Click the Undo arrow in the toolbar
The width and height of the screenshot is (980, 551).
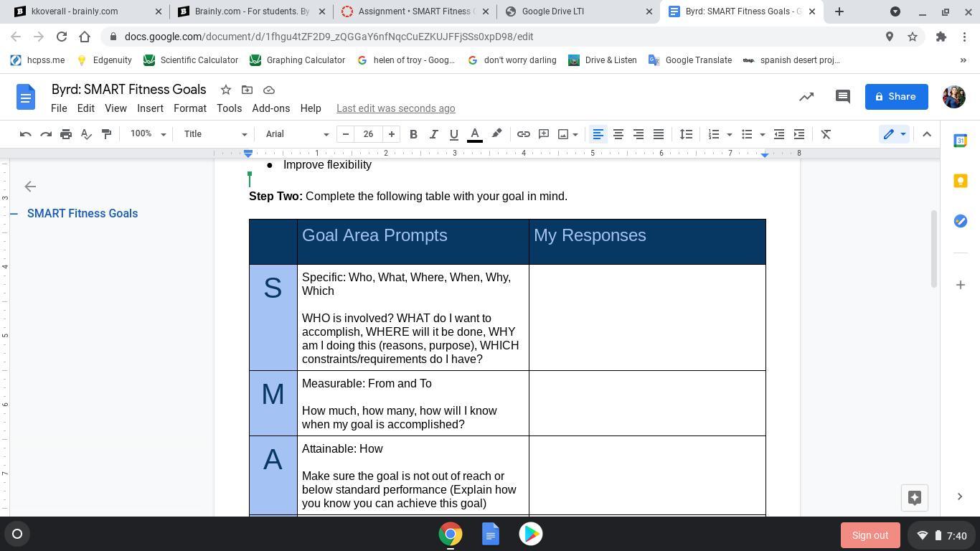26,134
